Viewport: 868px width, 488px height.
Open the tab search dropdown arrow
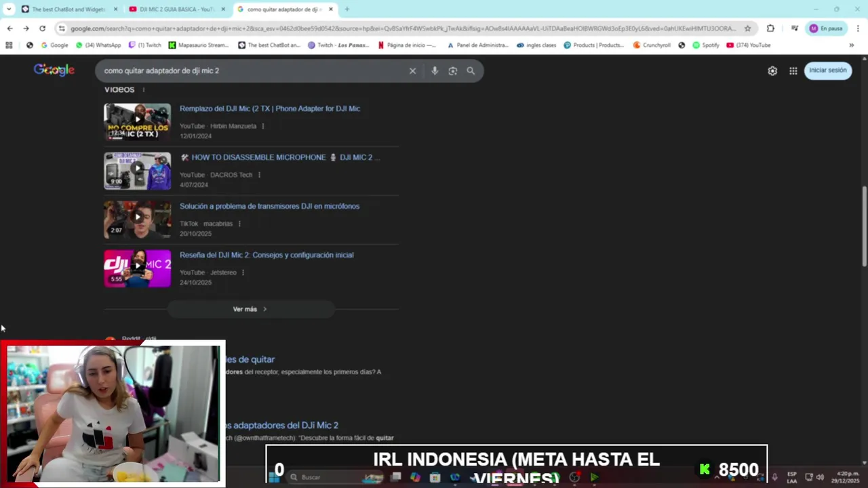(x=9, y=9)
